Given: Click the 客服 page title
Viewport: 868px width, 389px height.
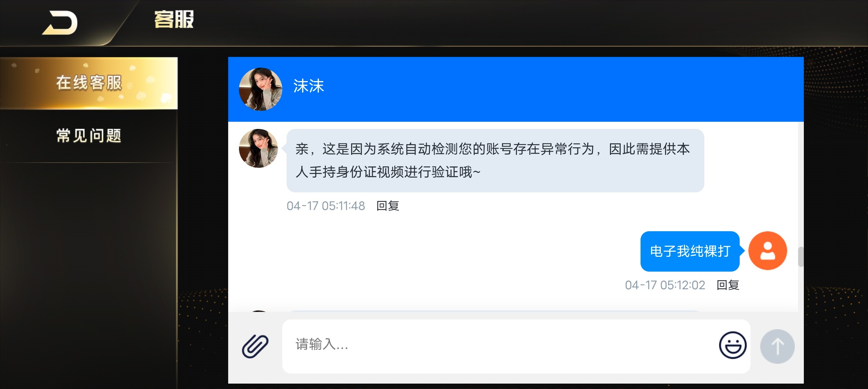Looking at the screenshot, I should coord(174,19).
